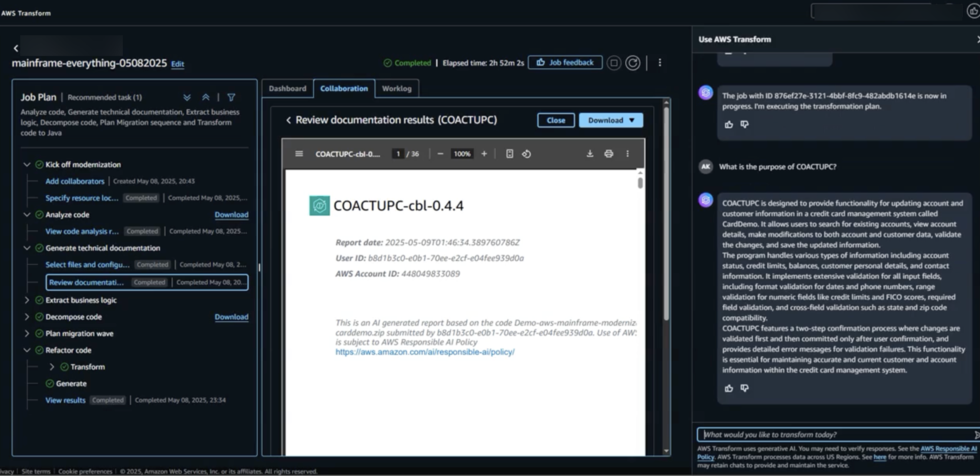Collapse the Kick off modernization step

coord(26,165)
